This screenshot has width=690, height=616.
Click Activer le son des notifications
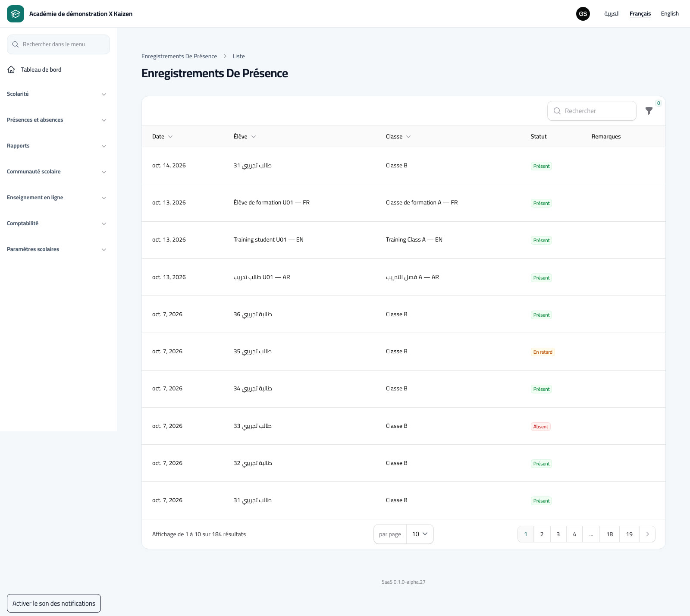(x=54, y=603)
